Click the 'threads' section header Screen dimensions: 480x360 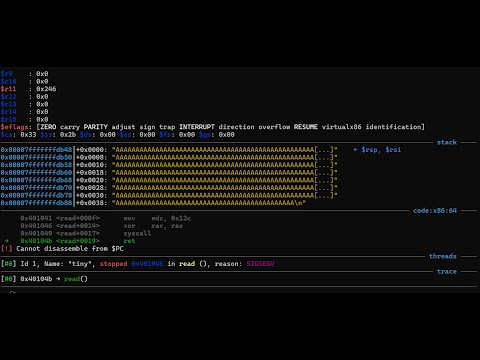(443, 256)
